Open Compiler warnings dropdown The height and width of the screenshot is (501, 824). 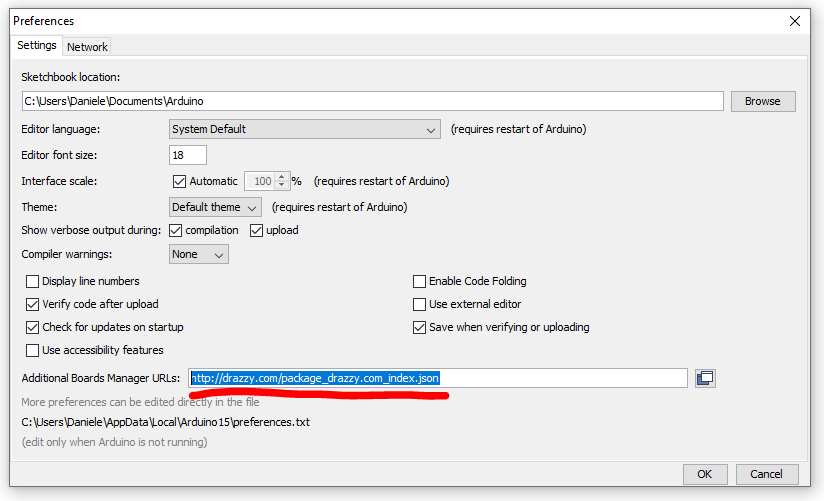coord(198,255)
